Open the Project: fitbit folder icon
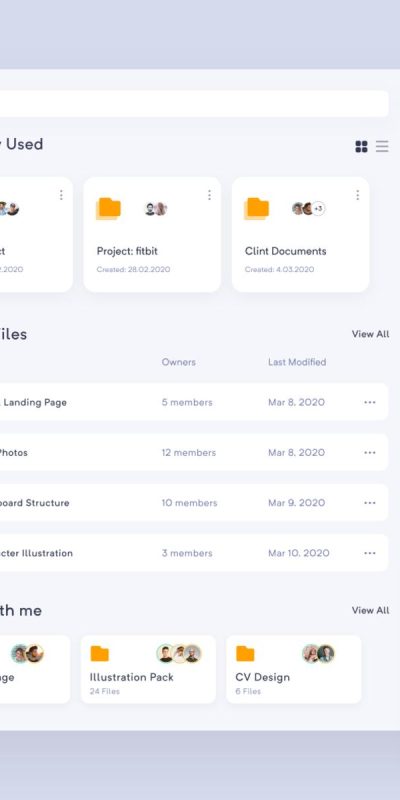 coord(109,208)
